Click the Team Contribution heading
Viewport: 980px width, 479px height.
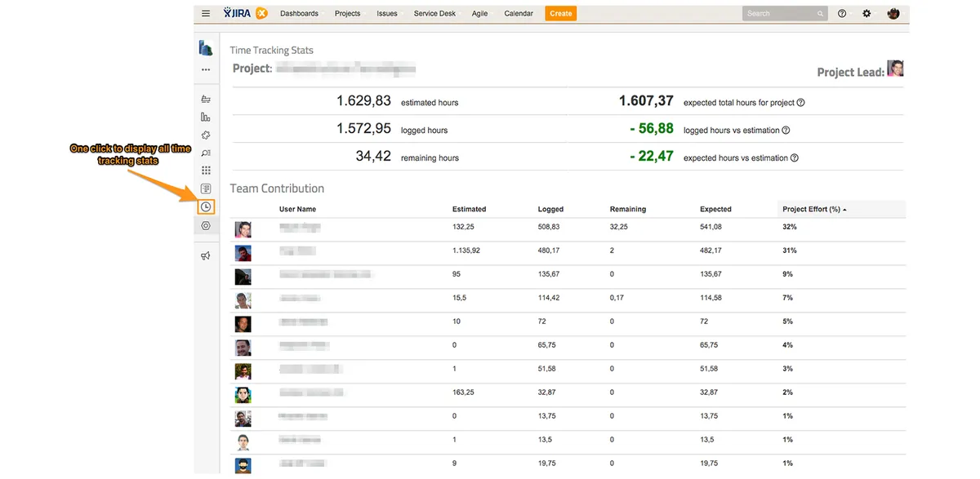(x=277, y=188)
